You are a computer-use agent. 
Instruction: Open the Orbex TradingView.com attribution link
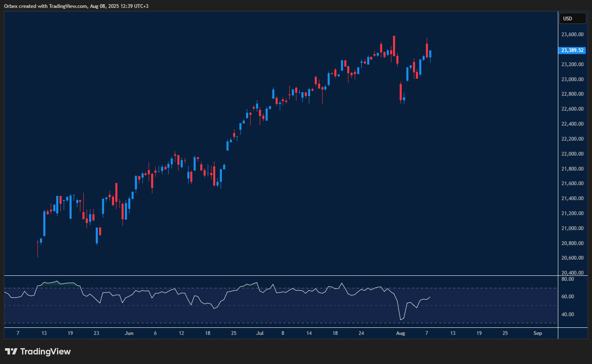(x=76, y=6)
